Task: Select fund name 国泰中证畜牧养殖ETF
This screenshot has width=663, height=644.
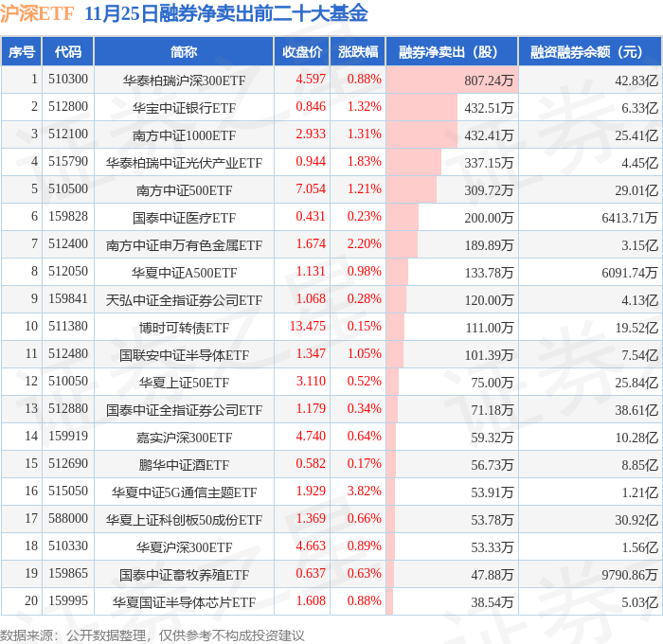Action: click(x=184, y=575)
